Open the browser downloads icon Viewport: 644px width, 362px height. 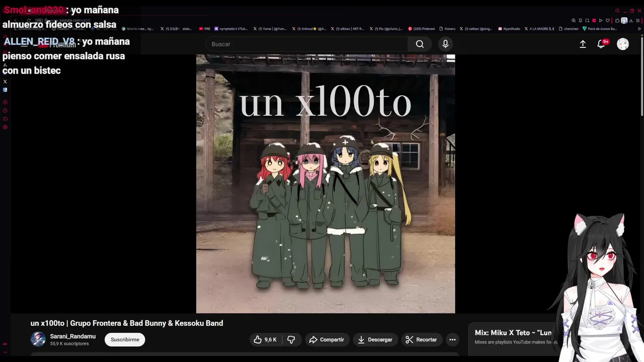tap(631, 21)
